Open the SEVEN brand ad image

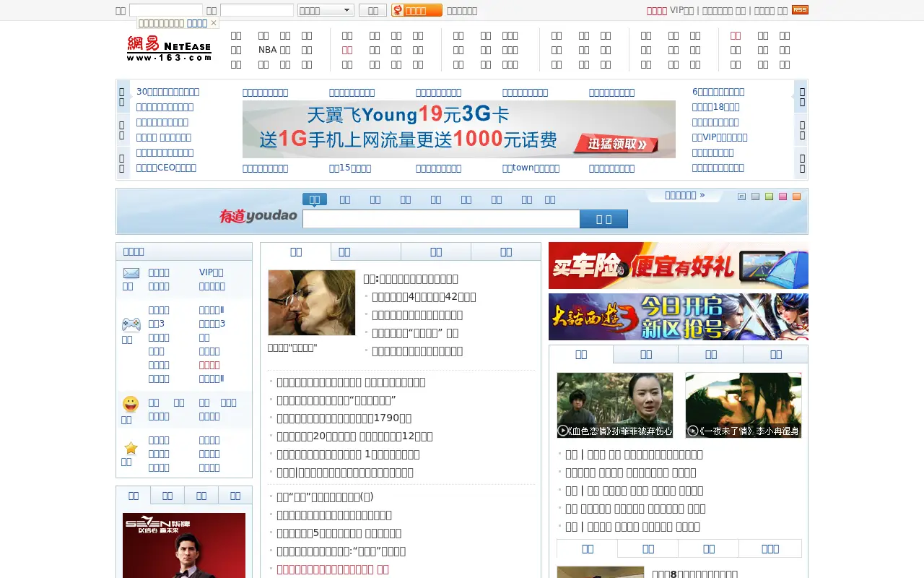click(x=184, y=545)
